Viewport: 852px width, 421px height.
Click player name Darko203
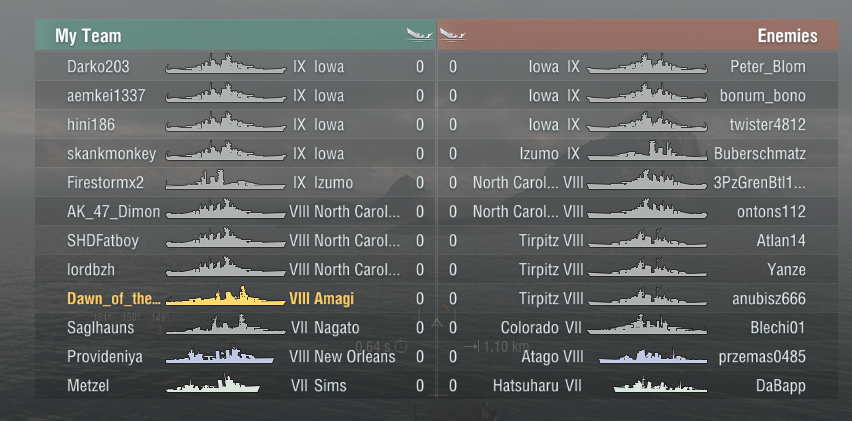(98, 67)
